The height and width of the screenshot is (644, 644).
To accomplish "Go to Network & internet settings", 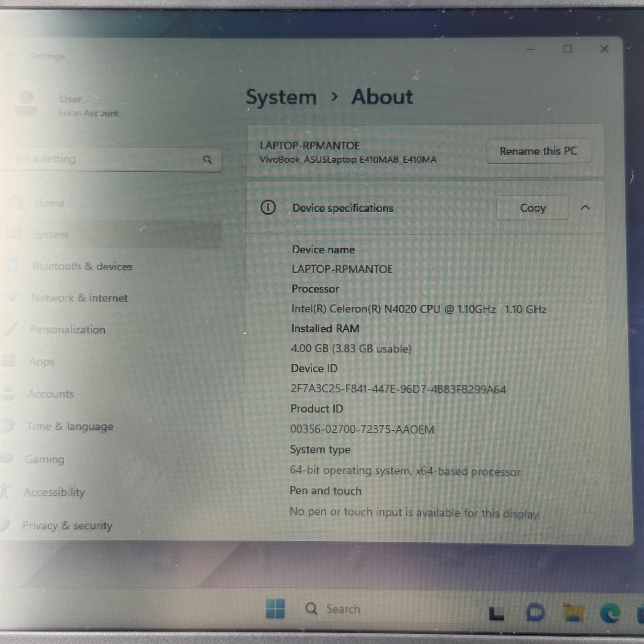I will point(79,298).
